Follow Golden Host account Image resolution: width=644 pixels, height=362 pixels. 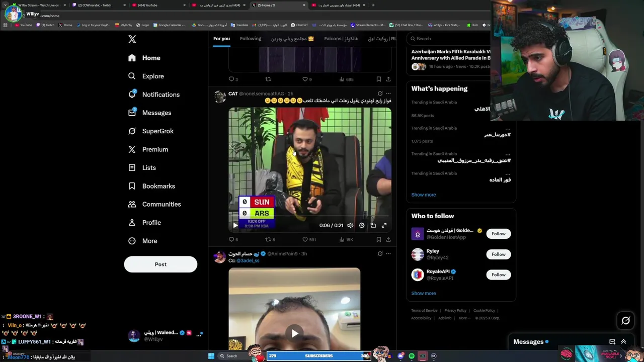[499, 234]
